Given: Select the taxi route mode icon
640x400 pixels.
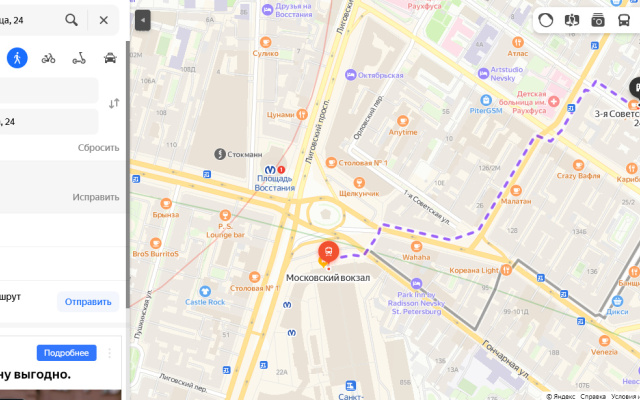Looking at the screenshot, I should pos(110,58).
